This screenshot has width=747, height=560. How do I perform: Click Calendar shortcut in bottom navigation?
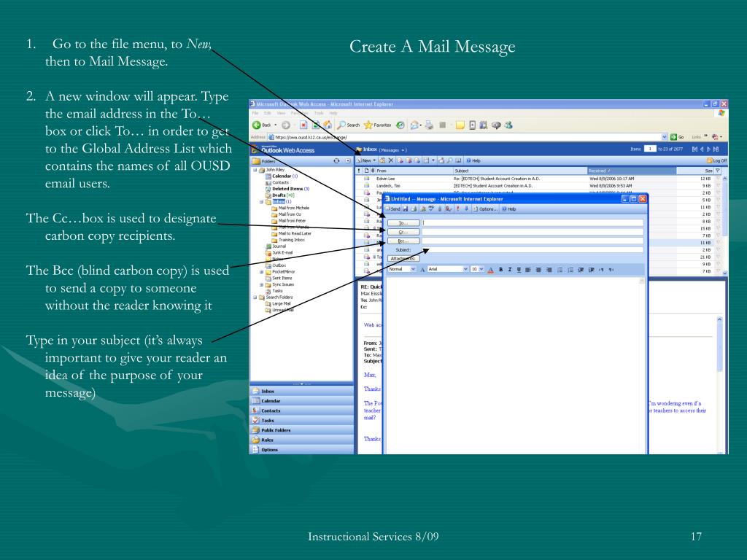301,401
